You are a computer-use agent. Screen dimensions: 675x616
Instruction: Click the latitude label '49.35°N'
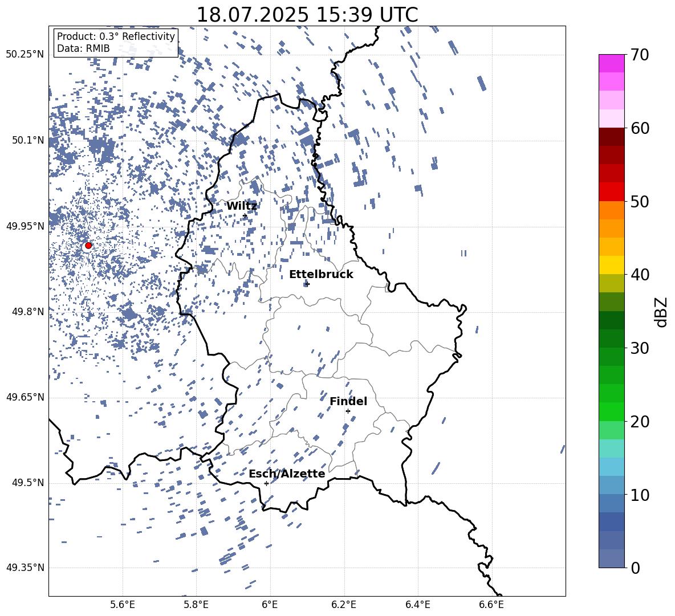point(25,568)
